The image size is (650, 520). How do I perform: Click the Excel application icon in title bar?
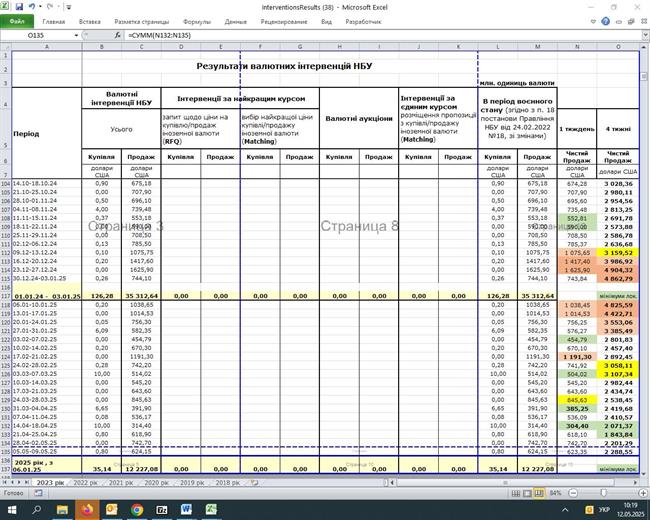coord(6,7)
